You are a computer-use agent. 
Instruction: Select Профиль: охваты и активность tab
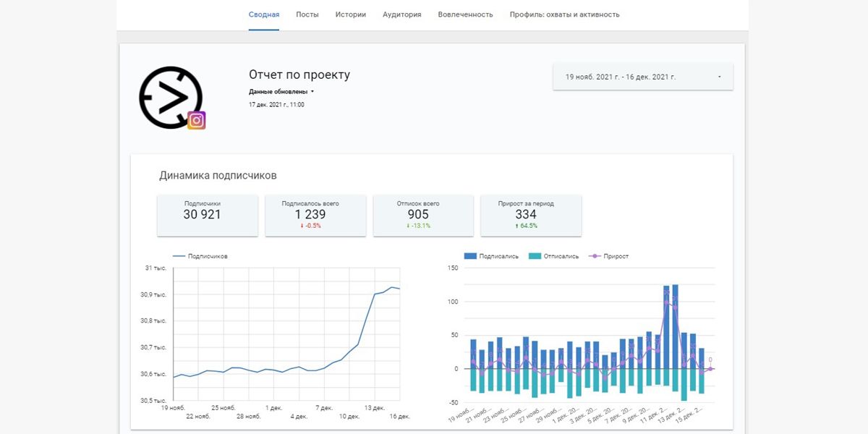coord(564,14)
